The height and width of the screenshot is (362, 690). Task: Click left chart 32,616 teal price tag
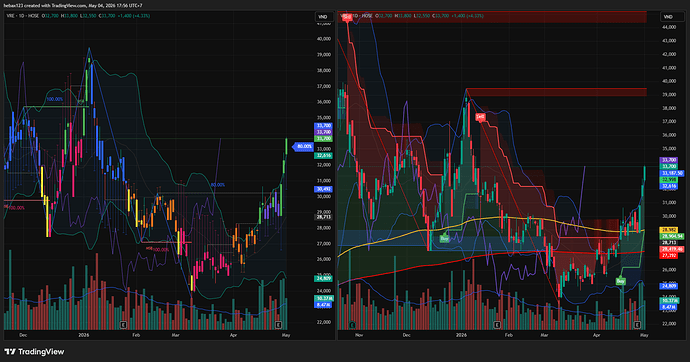pyautogui.click(x=323, y=156)
